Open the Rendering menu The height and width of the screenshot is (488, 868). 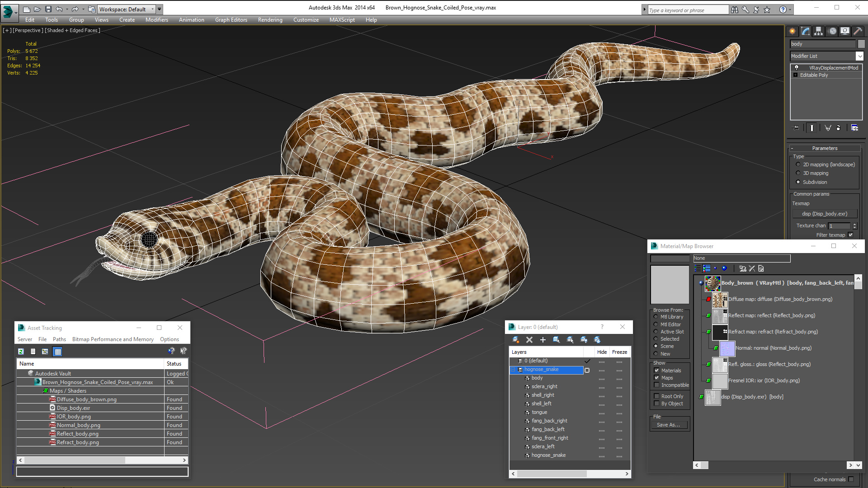[270, 20]
